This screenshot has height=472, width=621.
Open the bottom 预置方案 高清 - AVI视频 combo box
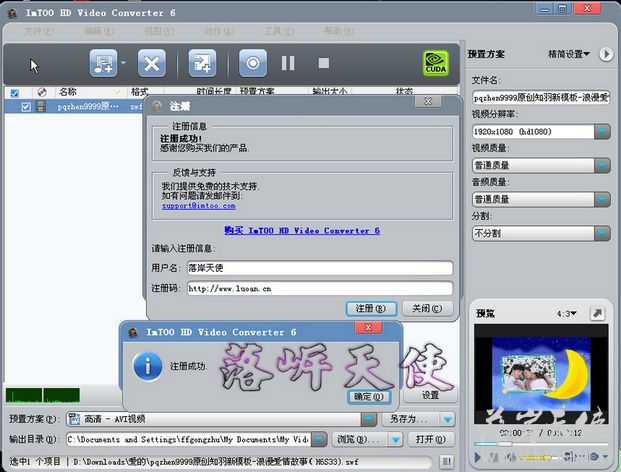[221, 419]
